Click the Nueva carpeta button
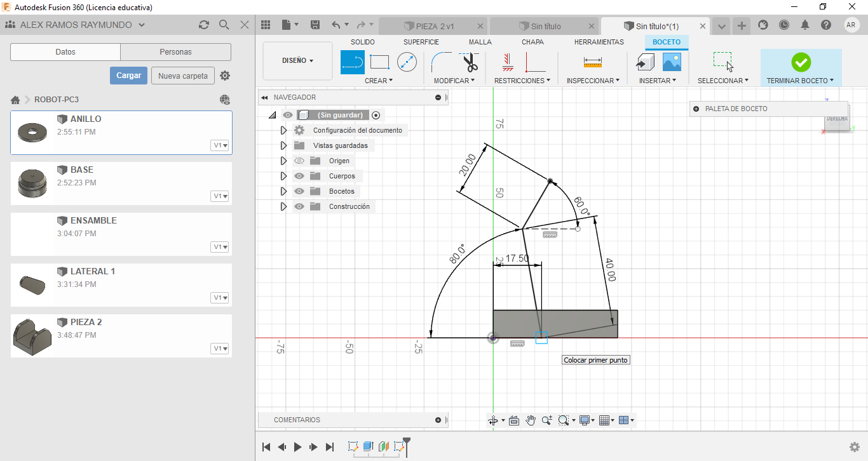 pos(182,76)
